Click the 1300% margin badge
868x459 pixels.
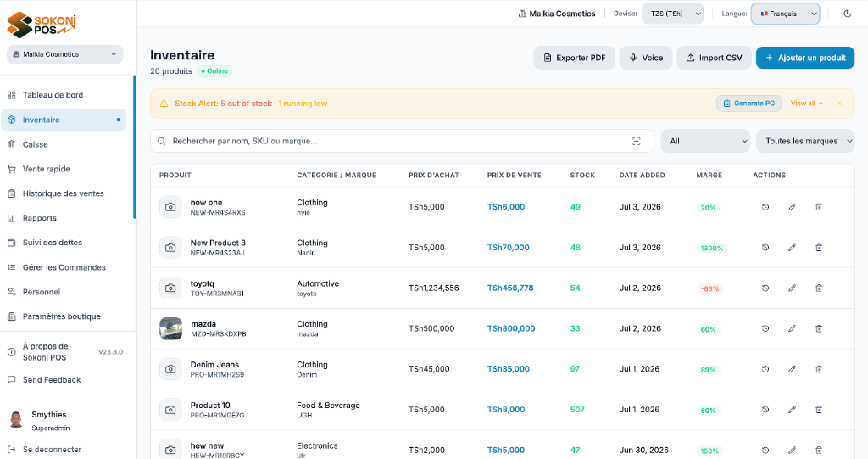coord(712,248)
